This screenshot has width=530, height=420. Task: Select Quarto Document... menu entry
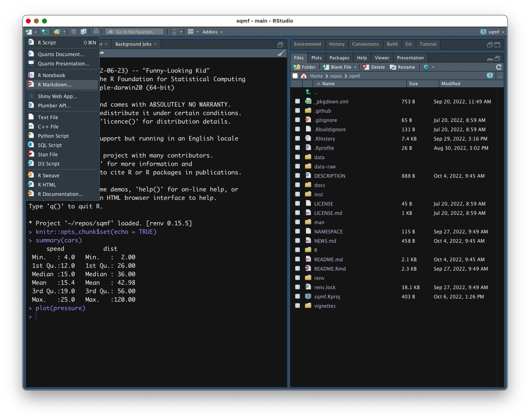62,55
